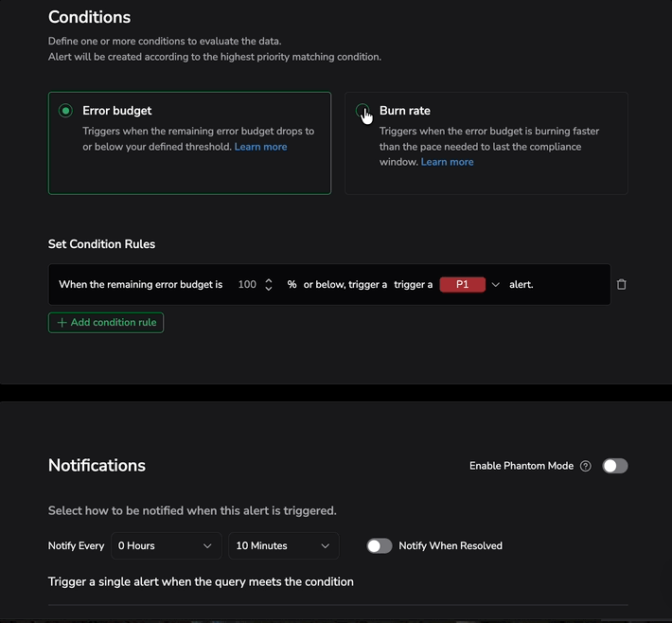Click the plus icon beside Add condition rule

tap(62, 323)
